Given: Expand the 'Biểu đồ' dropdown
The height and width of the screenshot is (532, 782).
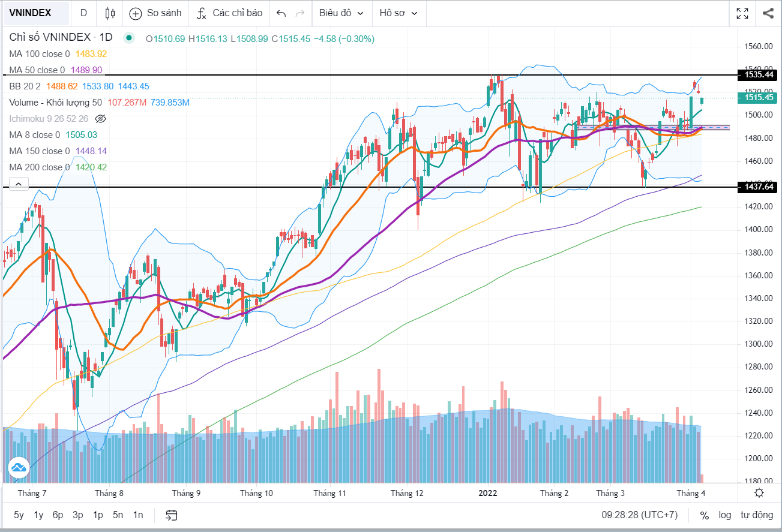Looking at the screenshot, I should point(341,13).
